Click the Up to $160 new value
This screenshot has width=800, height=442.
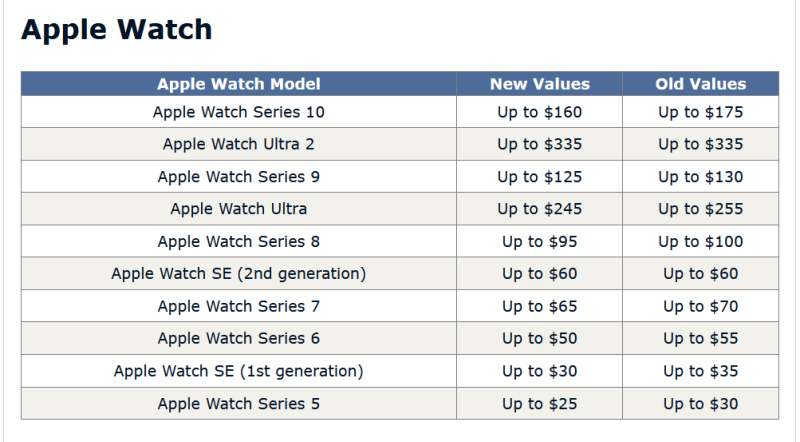click(539, 112)
